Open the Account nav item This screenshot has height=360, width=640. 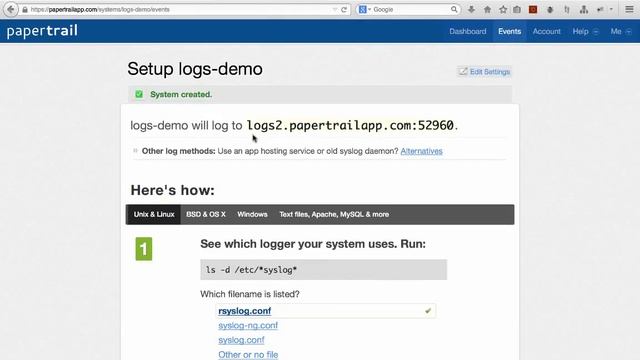coord(547,31)
